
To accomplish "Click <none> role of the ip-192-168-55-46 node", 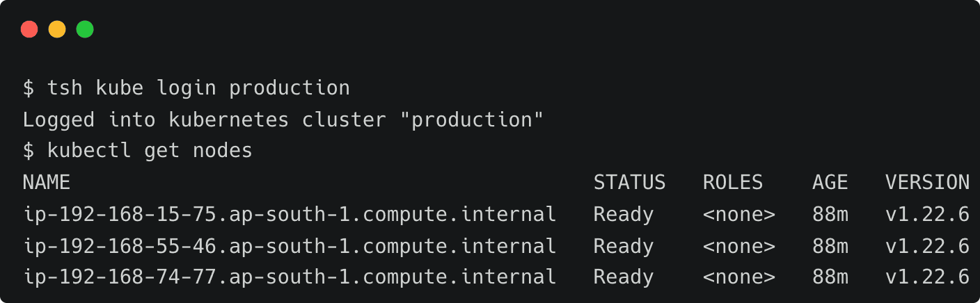I will [738, 246].
